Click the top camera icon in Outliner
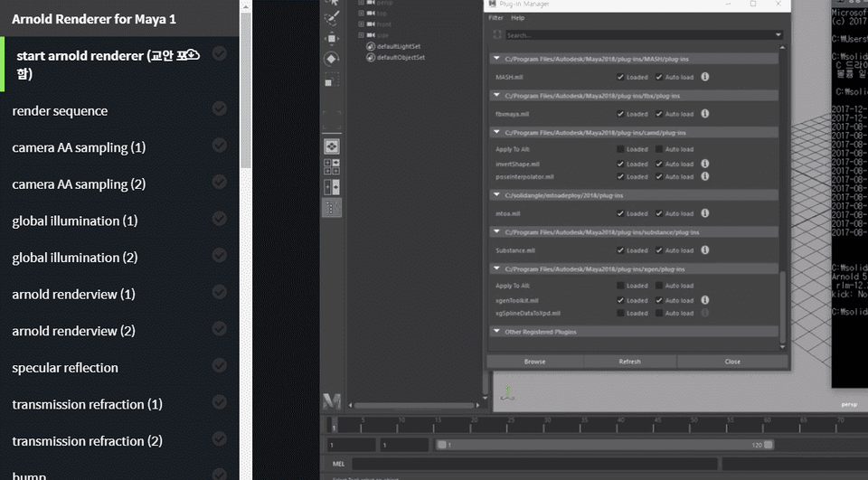The width and height of the screenshot is (868, 480). pyautogui.click(x=371, y=14)
